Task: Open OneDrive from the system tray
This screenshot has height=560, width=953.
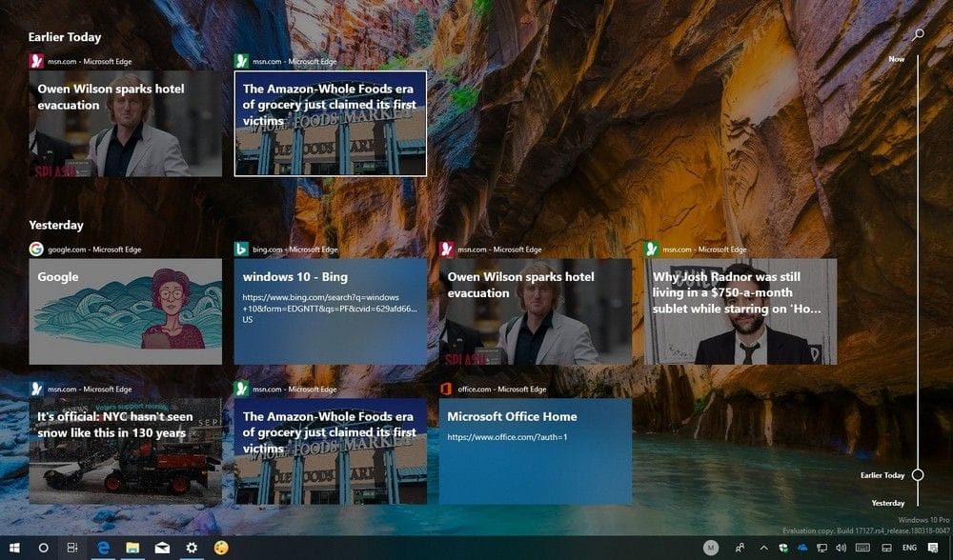Action: (x=803, y=548)
